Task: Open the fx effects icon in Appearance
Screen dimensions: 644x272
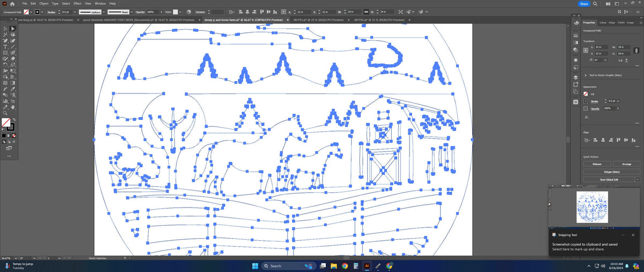Action: [x=587, y=117]
